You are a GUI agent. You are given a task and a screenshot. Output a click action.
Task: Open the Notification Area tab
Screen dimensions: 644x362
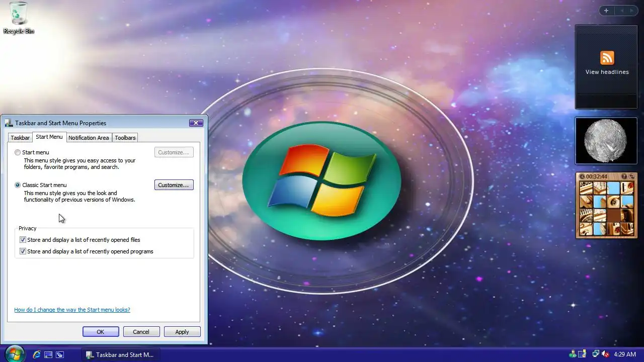89,138
